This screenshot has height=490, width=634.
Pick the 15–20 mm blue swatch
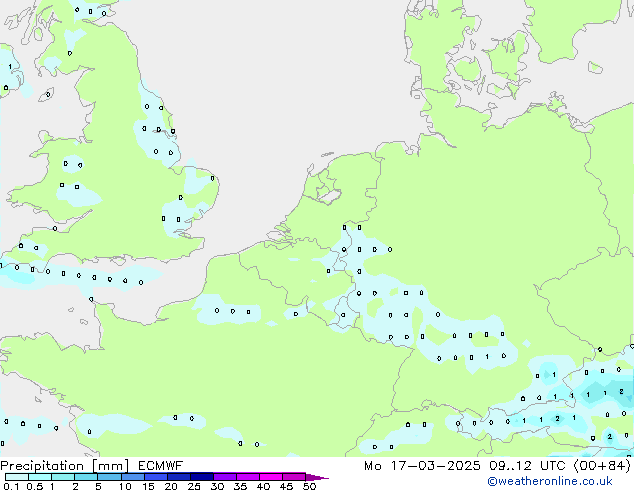155,477
